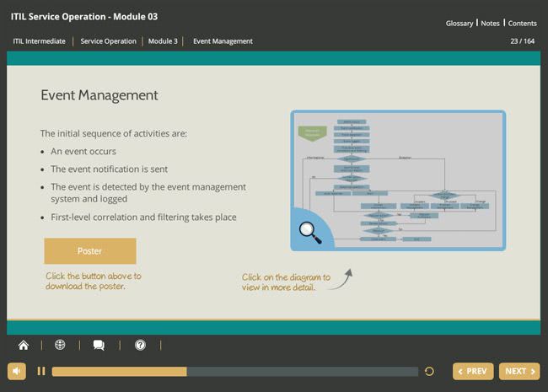548x392 pixels.
Task: Pause the slide playback
Action: tap(41, 371)
